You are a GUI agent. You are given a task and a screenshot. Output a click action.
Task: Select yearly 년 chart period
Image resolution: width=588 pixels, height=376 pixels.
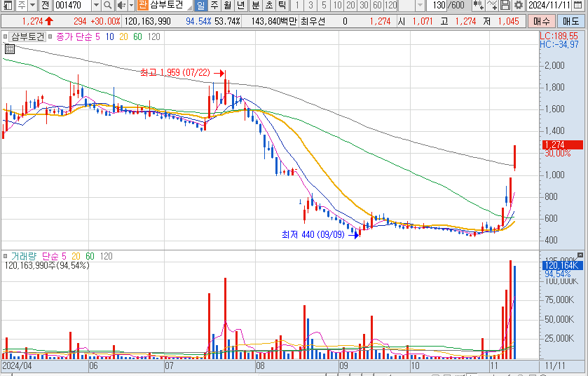click(241, 5)
